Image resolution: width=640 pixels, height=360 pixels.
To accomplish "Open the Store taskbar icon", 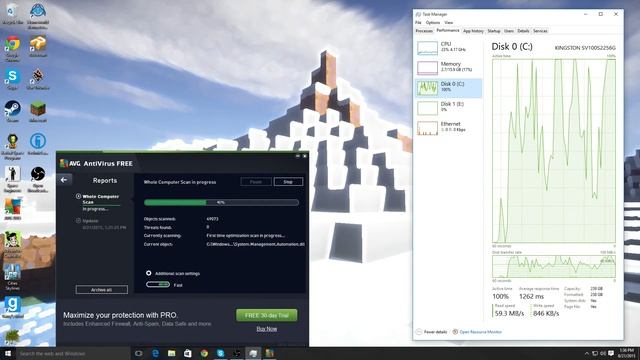I will pyautogui.click(x=188, y=353).
